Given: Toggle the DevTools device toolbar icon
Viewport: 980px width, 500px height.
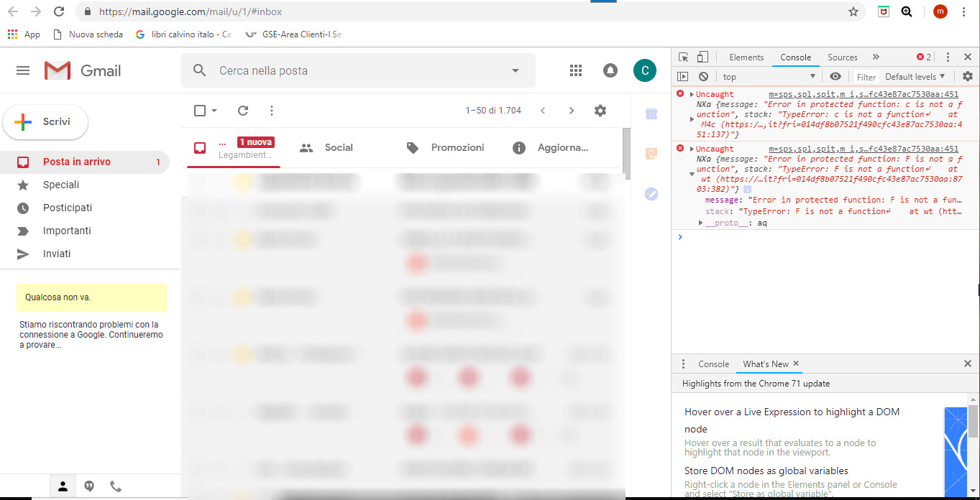Looking at the screenshot, I should point(702,57).
